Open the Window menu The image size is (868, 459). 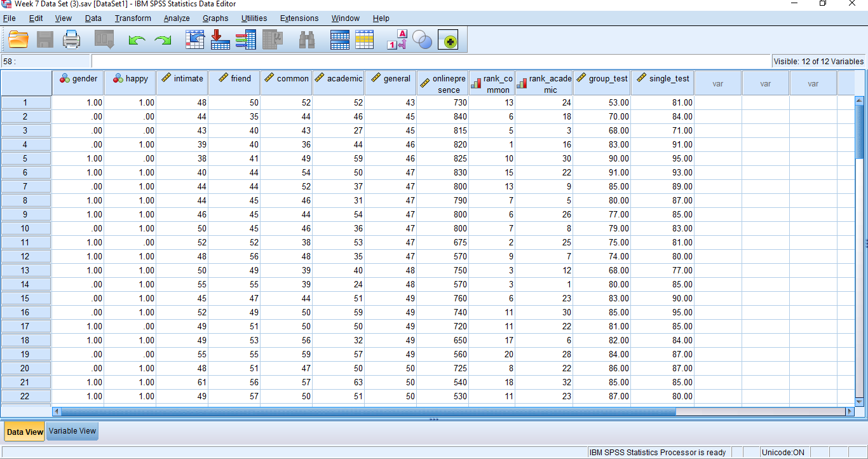coord(345,18)
